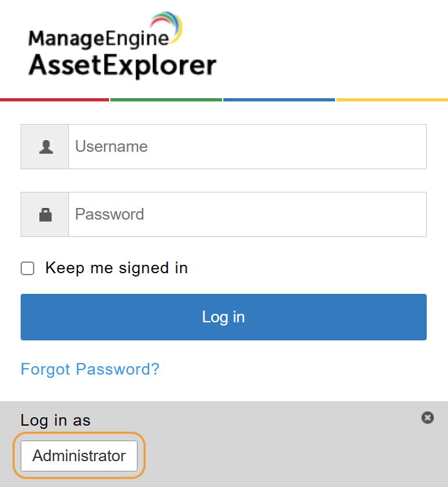
Task: Click the blue segment of color bar
Action: click(x=279, y=99)
